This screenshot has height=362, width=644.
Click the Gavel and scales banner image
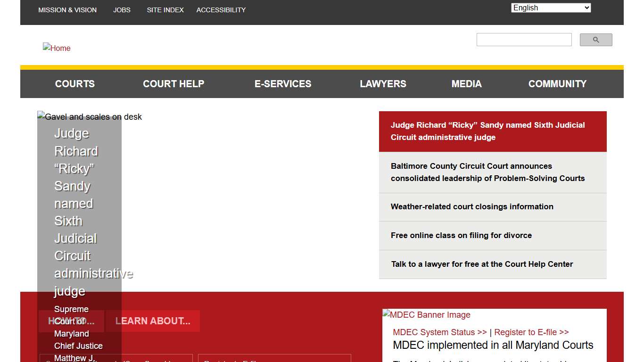tap(90, 117)
